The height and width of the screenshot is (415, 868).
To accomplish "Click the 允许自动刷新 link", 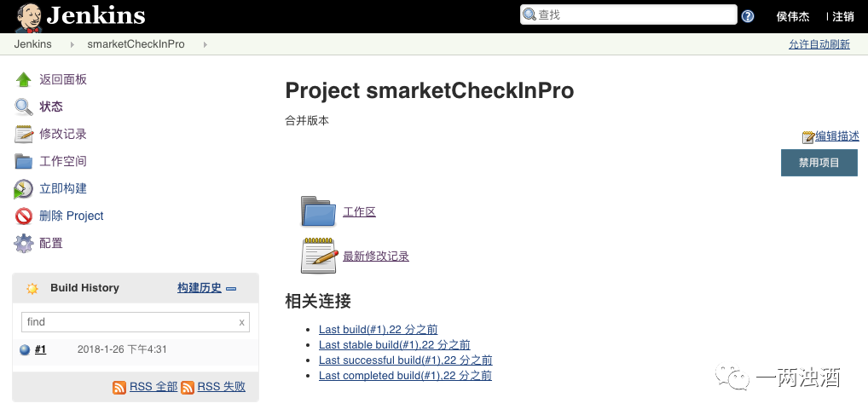I will pos(819,45).
